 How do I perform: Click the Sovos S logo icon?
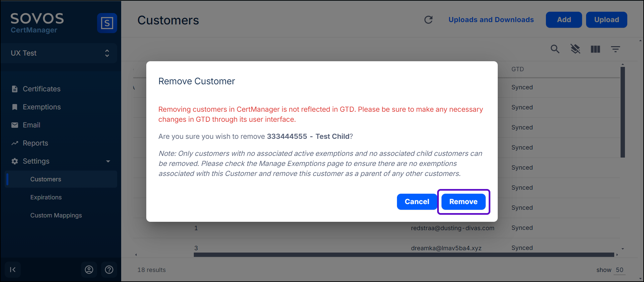(x=107, y=23)
